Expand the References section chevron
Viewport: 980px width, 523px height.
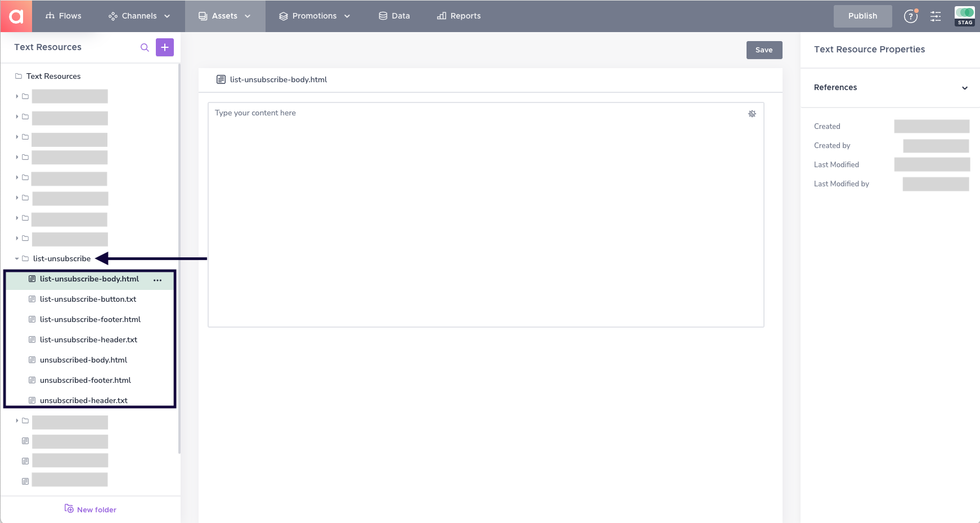coord(965,88)
